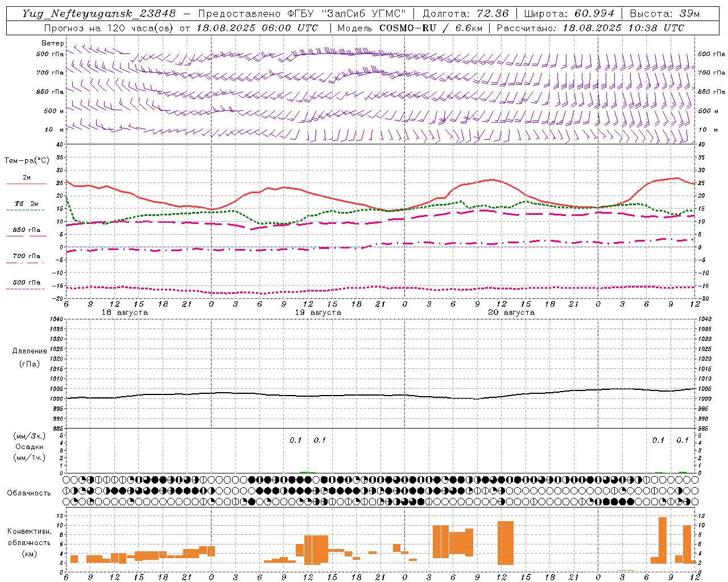Click the Тем-ра(°C) axis title
The width and height of the screenshot is (728, 582).
coord(27,161)
